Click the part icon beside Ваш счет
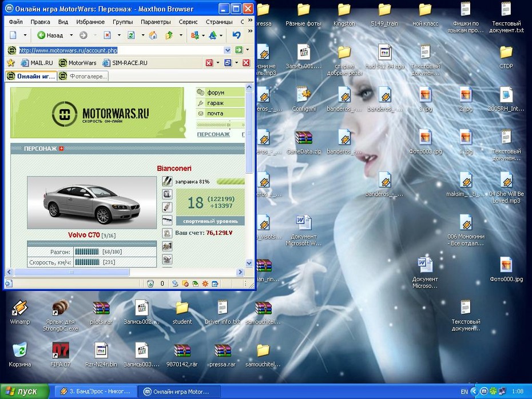Screen dimensions: 532x399 167,233
